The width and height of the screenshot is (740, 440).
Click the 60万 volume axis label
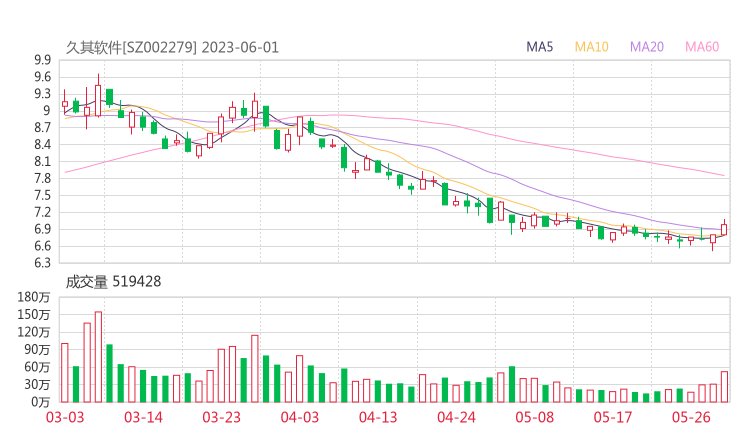38,367
